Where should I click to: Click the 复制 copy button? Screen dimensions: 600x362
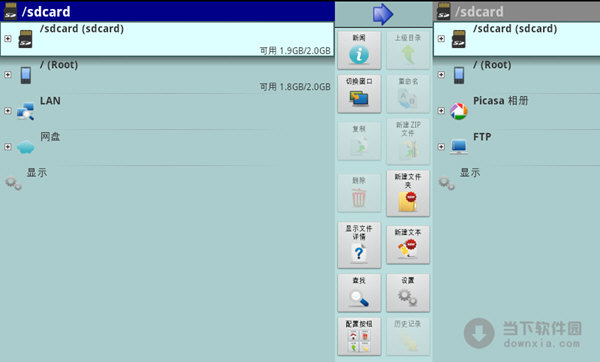coord(359,141)
